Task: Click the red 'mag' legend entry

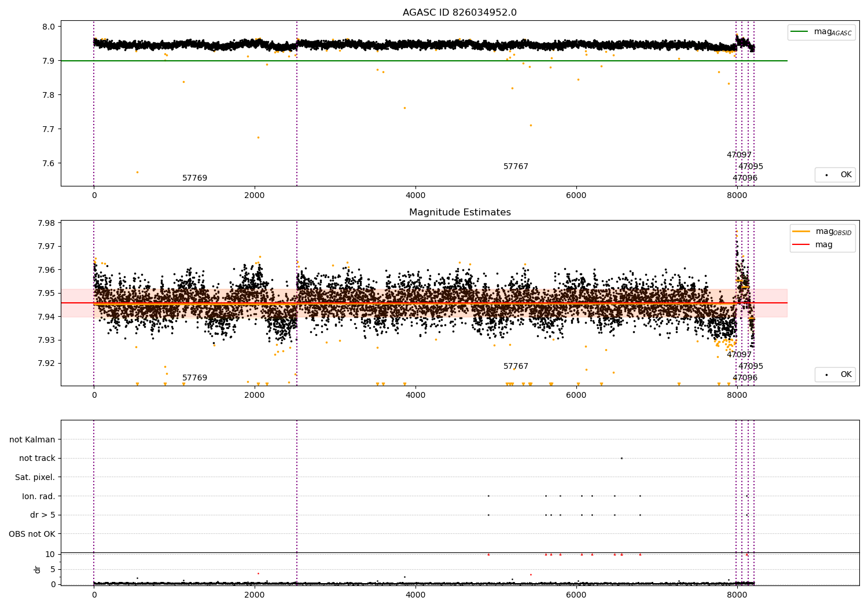Action: tap(812, 245)
